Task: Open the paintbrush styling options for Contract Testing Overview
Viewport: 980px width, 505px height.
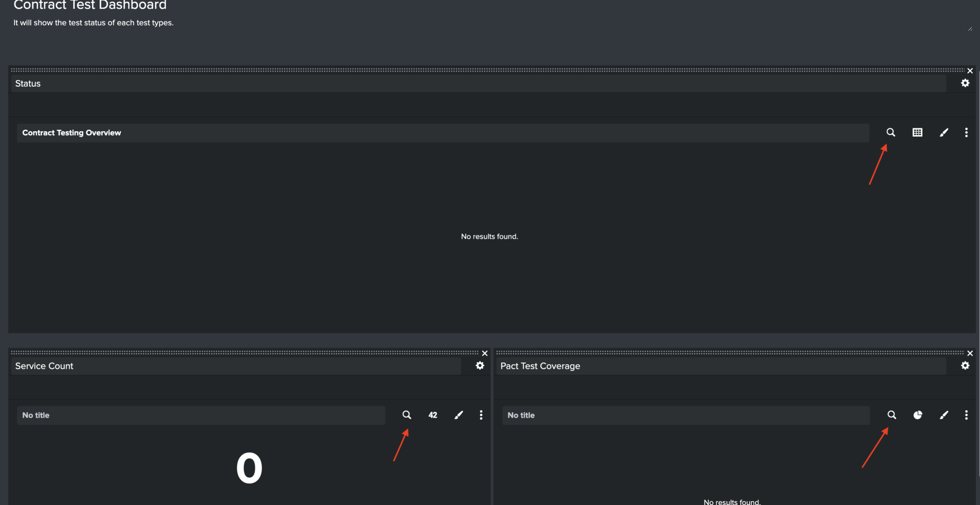Action: click(x=944, y=132)
